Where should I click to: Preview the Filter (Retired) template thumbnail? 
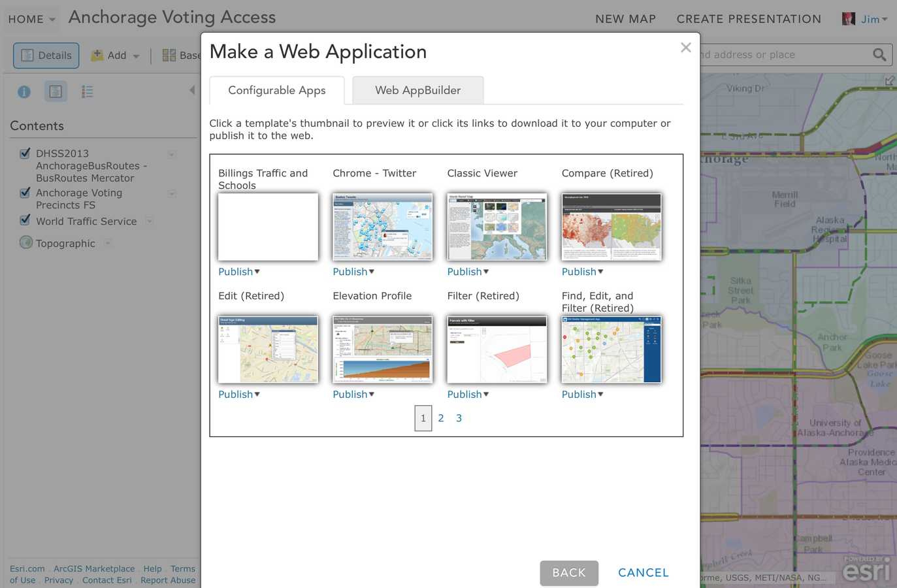click(x=497, y=350)
